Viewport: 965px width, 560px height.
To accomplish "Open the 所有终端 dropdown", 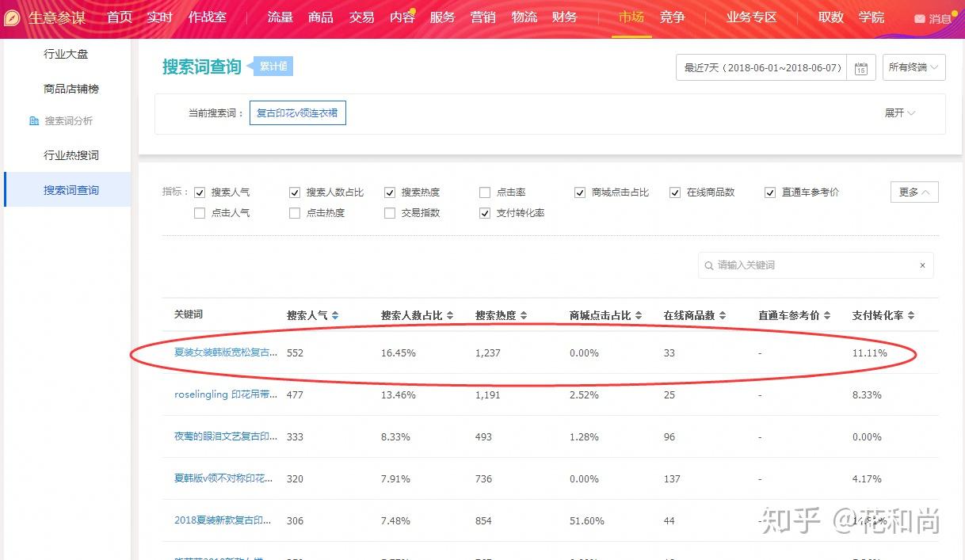I will coord(914,67).
